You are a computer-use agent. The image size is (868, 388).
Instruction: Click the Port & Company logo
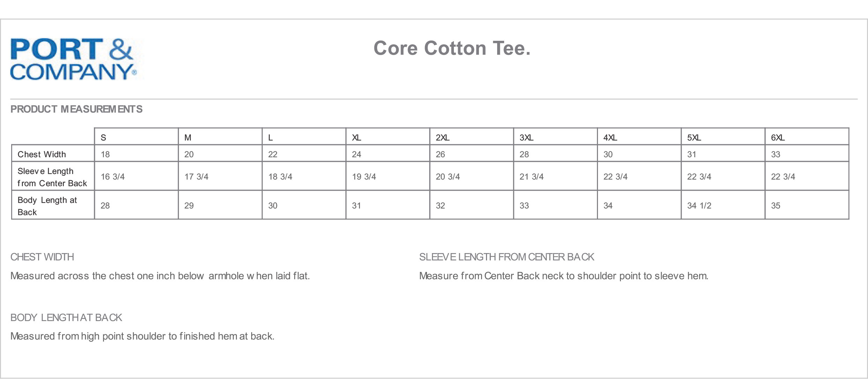(73, 59)
